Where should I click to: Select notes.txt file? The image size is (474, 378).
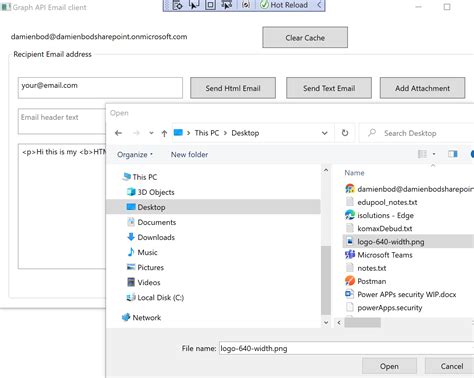[x=366, y=268]
